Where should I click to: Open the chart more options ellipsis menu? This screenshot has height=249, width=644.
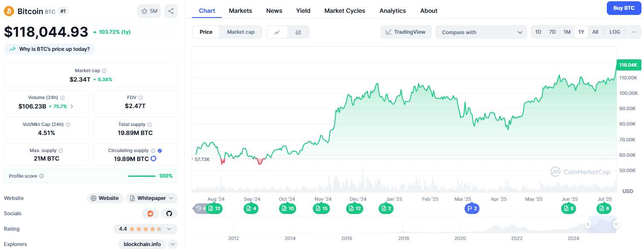(634, 32)
